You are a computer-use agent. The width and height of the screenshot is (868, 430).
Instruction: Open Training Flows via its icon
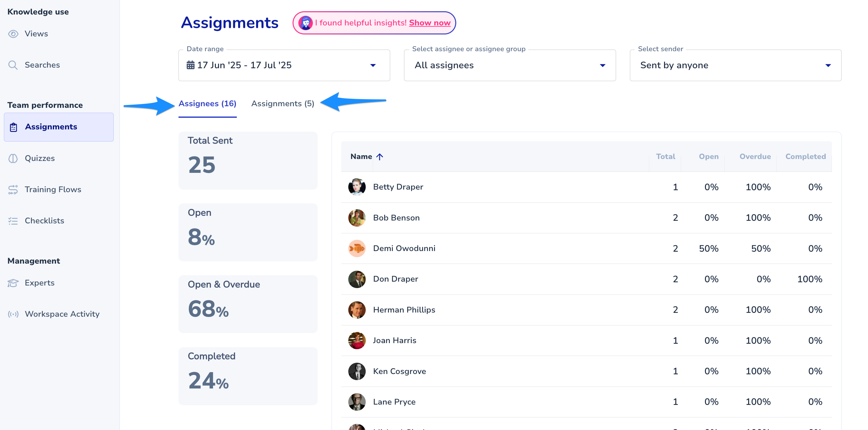[x=13, y=190]
